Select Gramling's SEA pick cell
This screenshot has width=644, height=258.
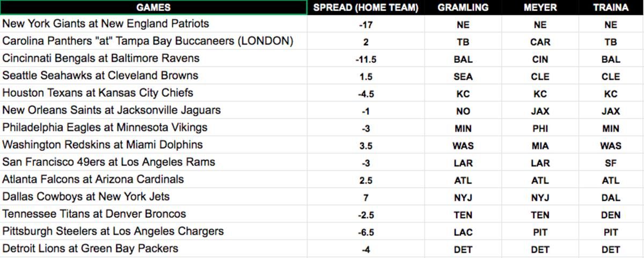[463, 76]
